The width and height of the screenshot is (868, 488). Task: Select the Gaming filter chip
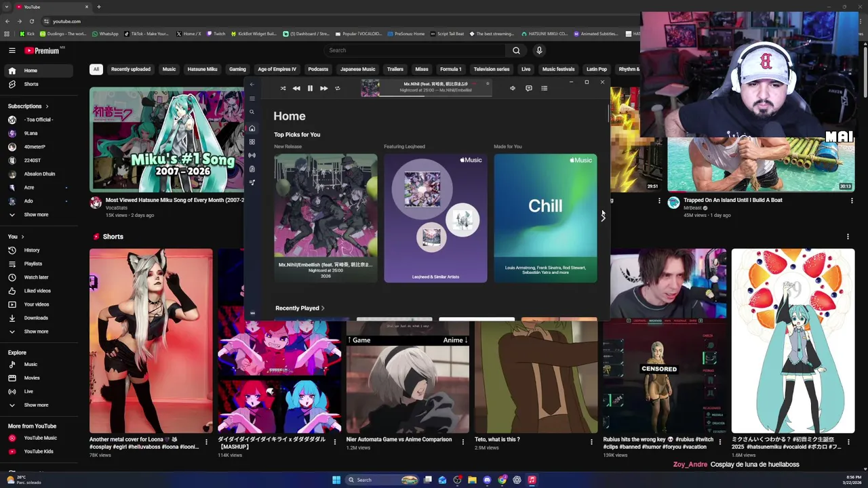point(237,69)
